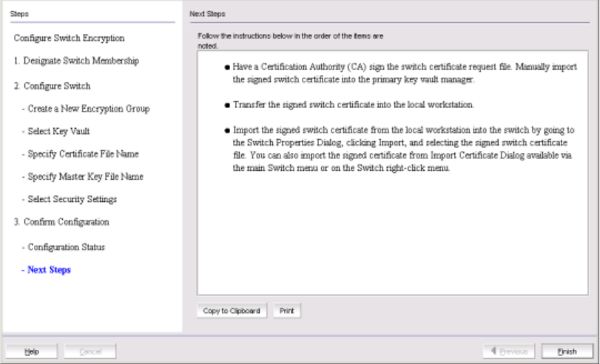Click the Transfer signed switch certificate instruction
This screenshot has width=600, height=364.
[349, 105]
